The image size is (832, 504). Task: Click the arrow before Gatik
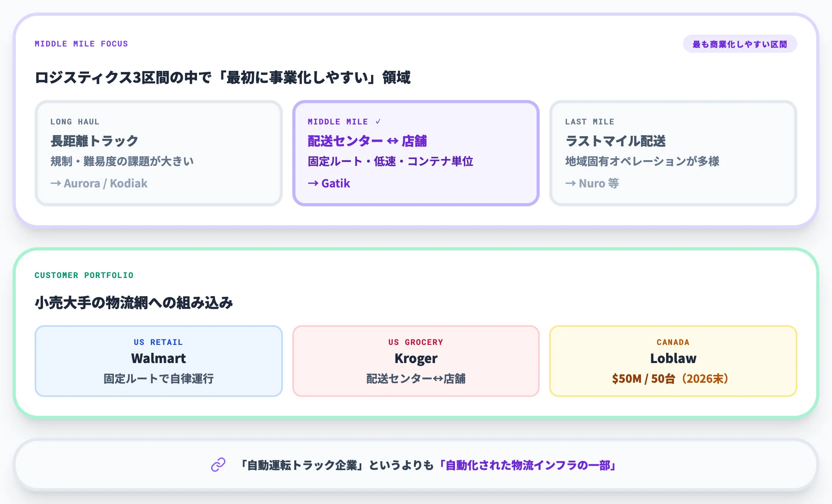(x=313, y=183)
